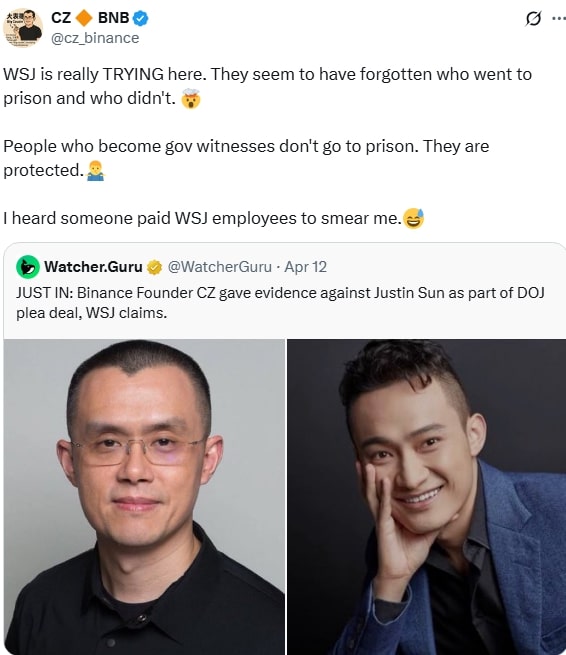Click the Watcher.Guru green avatar
566x655 pixels.
coord(28,267)
